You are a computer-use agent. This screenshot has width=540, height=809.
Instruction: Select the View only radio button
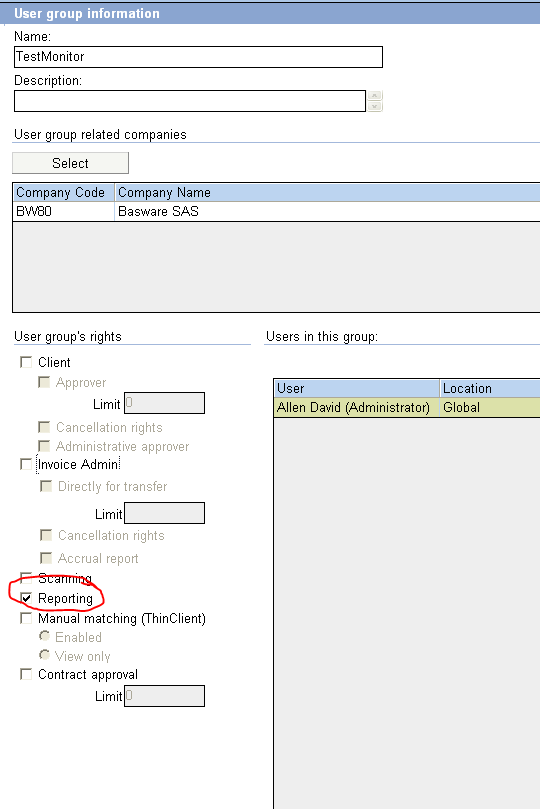tap(45, 655)
